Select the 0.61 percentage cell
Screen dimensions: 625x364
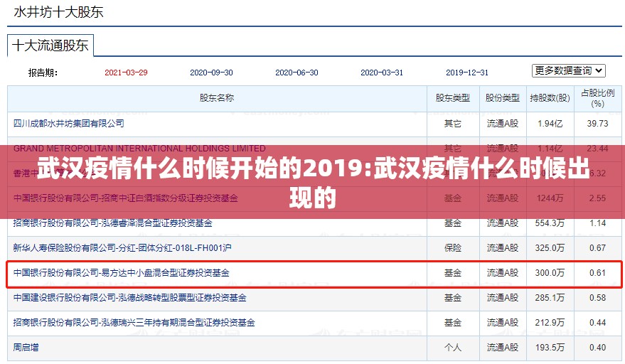[x=597, y=273]
